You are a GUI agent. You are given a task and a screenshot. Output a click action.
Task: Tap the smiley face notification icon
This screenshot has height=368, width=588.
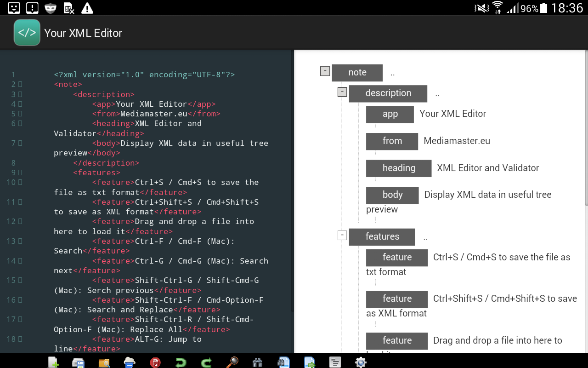14,7
